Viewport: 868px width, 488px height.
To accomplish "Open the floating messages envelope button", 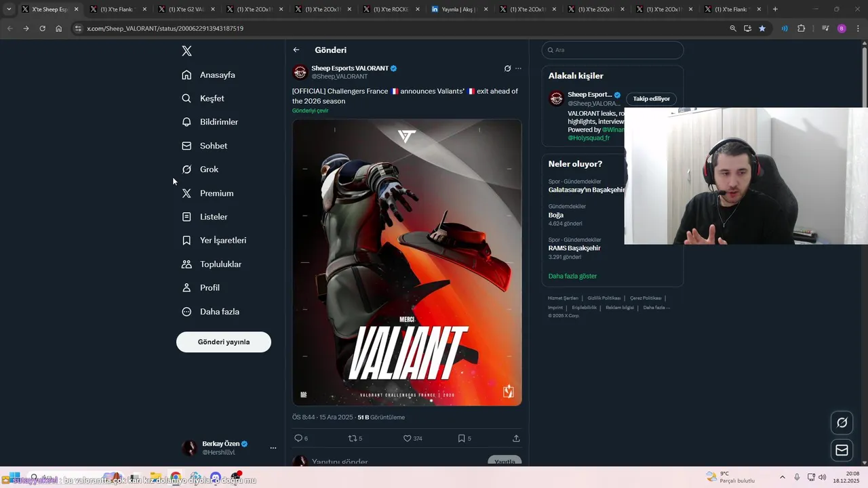I will pyautogui.click(x=842, y=450).
